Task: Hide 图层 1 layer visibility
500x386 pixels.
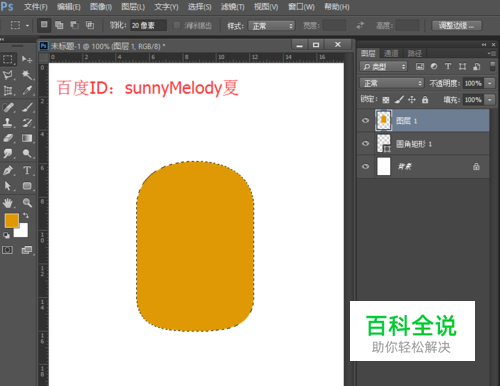Action: [366, 120]
